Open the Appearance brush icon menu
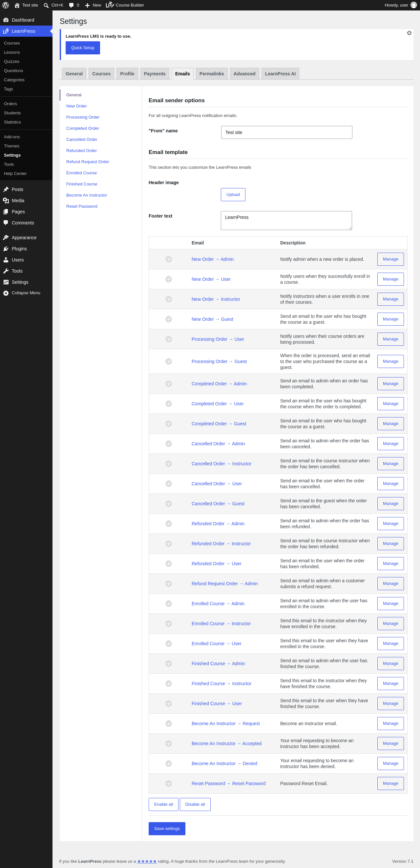The height and width of the screenshot is (868, 420). 6,238
